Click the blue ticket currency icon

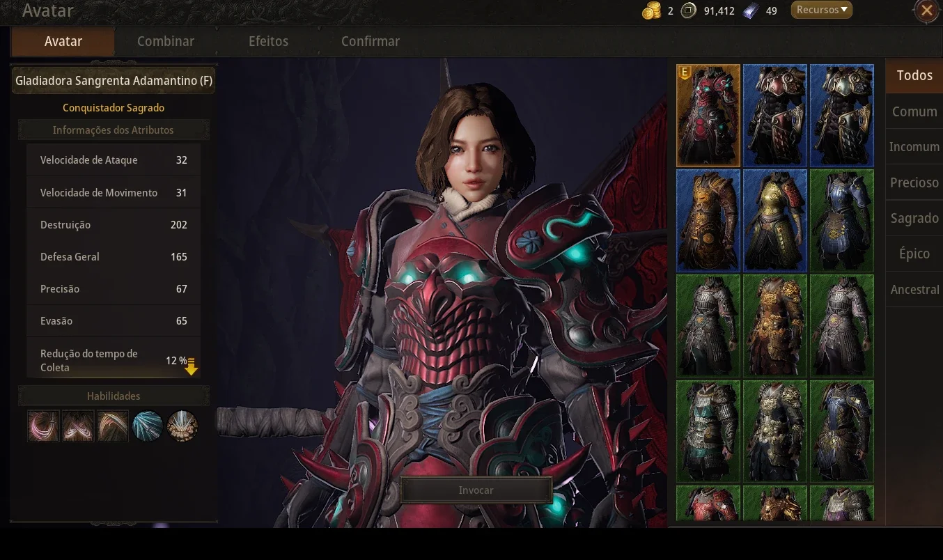(750, 10)
